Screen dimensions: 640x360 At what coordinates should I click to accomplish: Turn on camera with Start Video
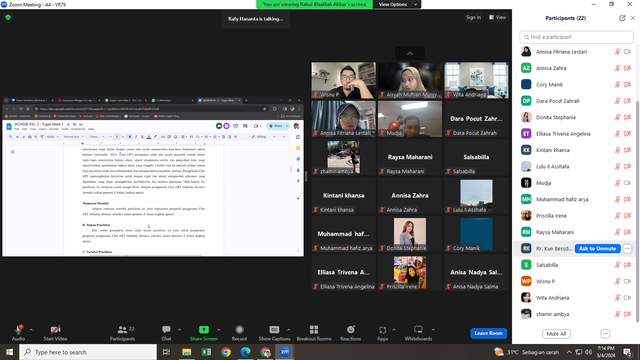[x=56, y=333]
